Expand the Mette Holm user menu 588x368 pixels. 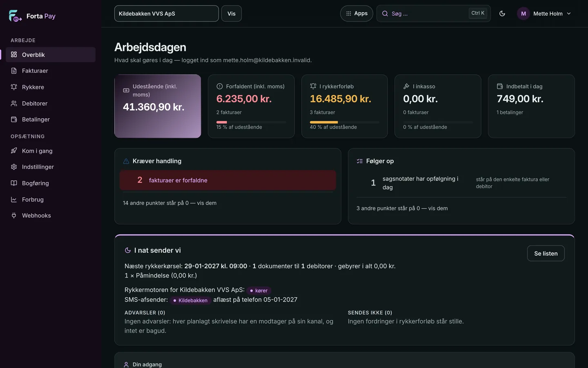(x=544, y=13)
